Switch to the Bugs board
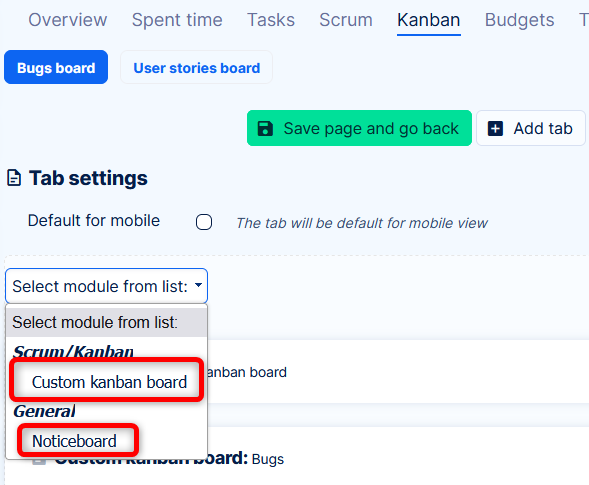Image resolution: width=589 pixels, height=485 pixels. coord(56,67)
